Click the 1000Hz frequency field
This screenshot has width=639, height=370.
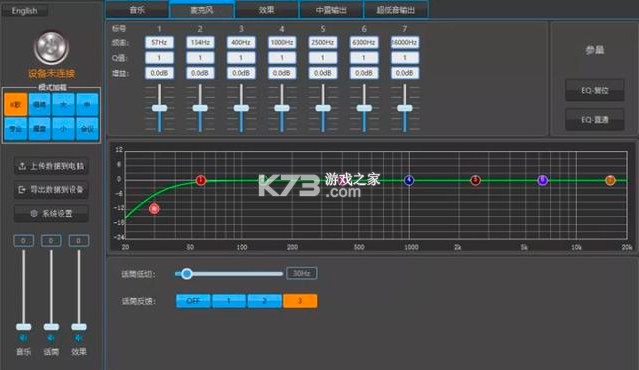pos(282,42)
